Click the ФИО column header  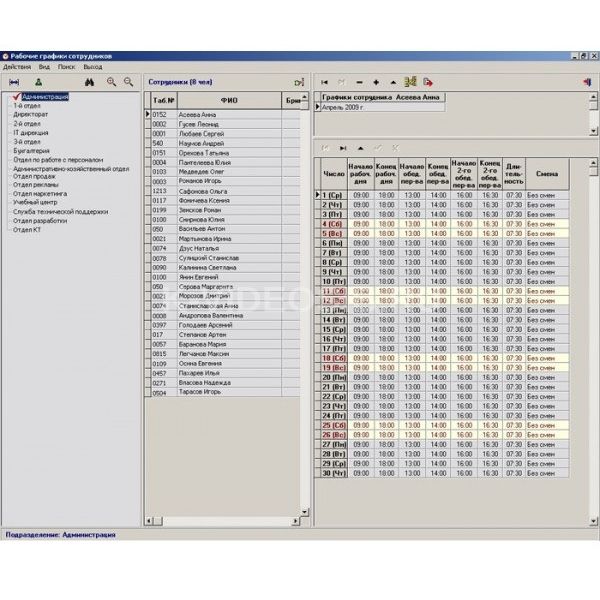click(230, 101)
